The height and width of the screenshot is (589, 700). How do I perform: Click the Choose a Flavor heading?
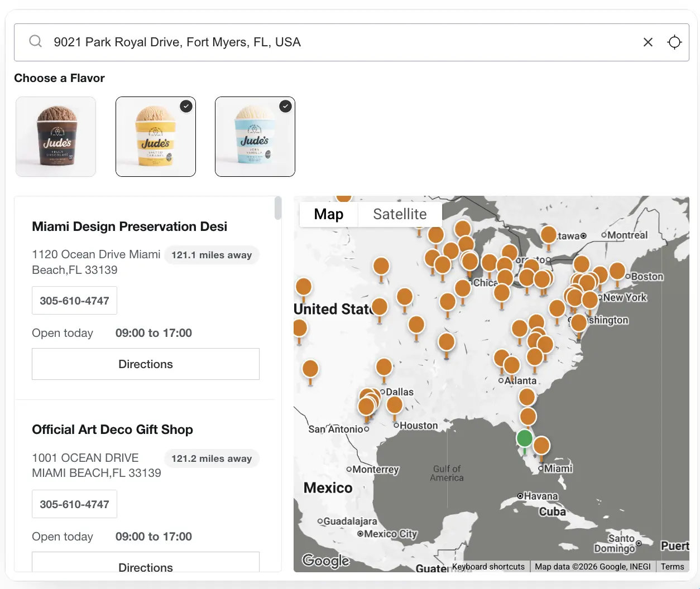(59, 78)
